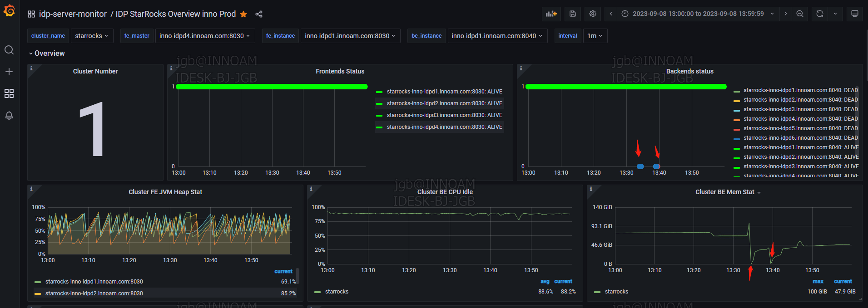Zoom out the time range
868x308 pixels.
[800, 14]
